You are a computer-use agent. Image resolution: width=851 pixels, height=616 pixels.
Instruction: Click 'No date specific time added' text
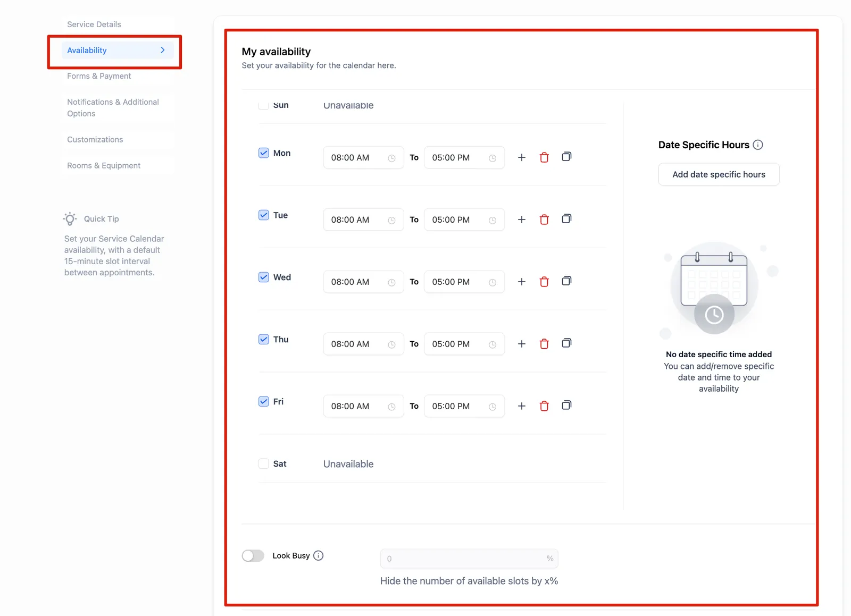coord(719,355)
